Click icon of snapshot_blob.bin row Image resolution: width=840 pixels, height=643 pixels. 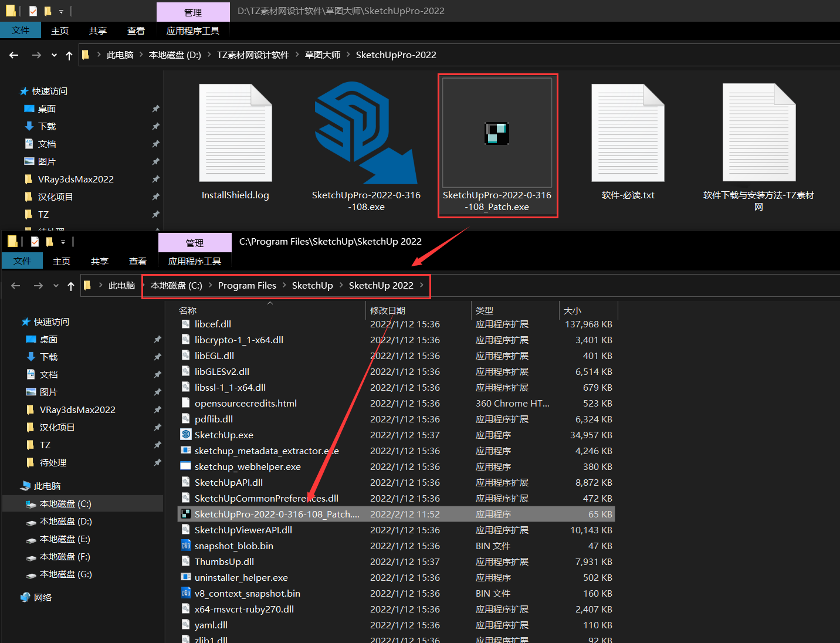coord(186,546)
